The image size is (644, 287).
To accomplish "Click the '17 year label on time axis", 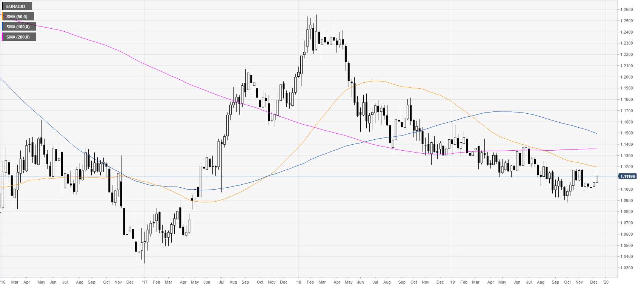I will tap(145, 282).
